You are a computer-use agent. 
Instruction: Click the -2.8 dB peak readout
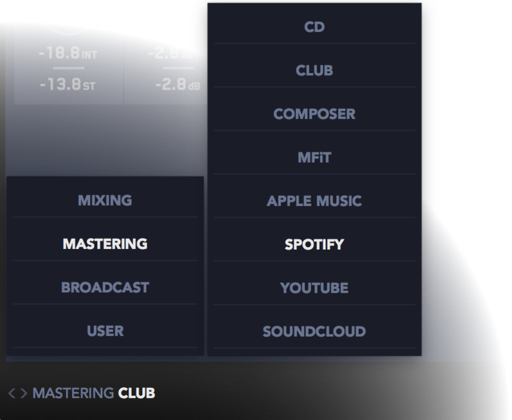(178, 85)
